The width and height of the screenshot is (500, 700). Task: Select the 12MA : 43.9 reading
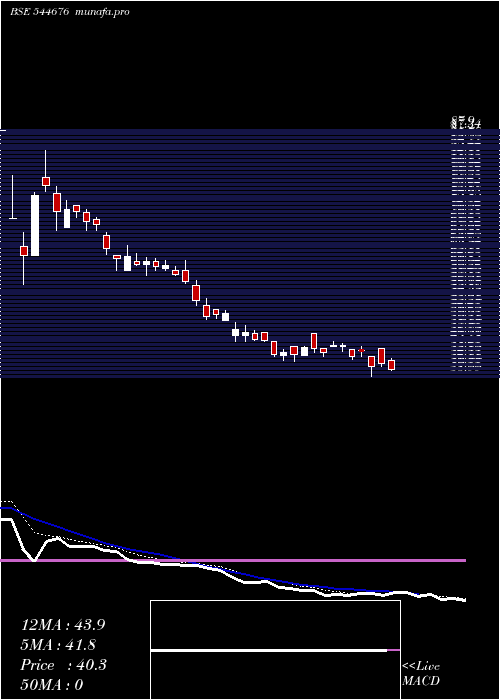pos(63,625)
